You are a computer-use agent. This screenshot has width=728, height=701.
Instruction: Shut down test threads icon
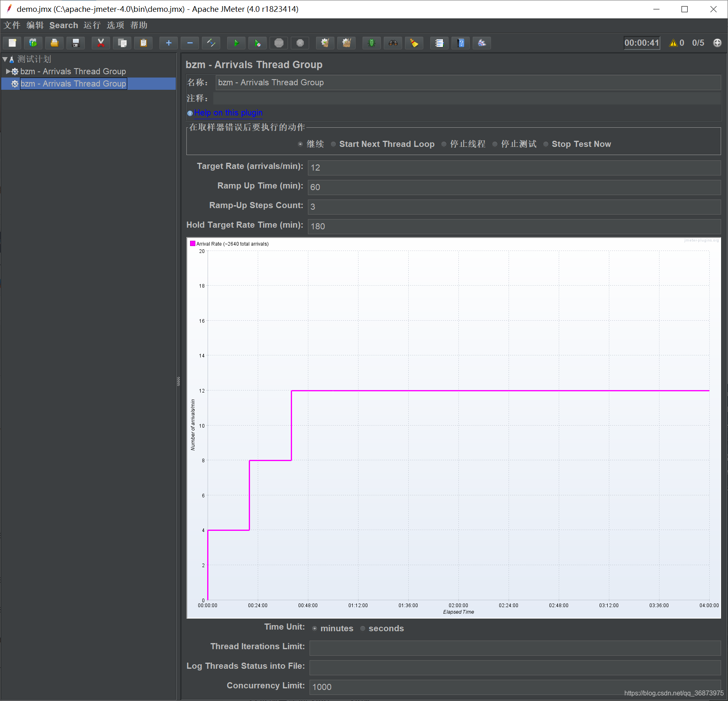pyautogui.click(x=300, y=43)
